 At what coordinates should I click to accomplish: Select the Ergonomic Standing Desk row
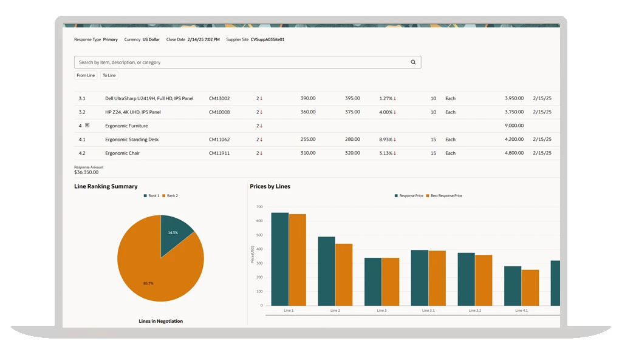(x=132, y=140)
